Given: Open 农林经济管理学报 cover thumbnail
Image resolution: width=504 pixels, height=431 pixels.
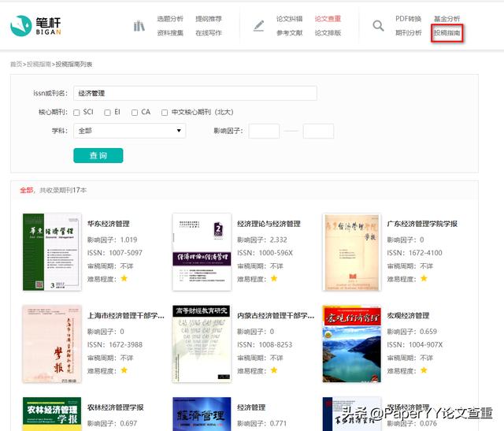Looking at the screenshot, I should point(52,414).
